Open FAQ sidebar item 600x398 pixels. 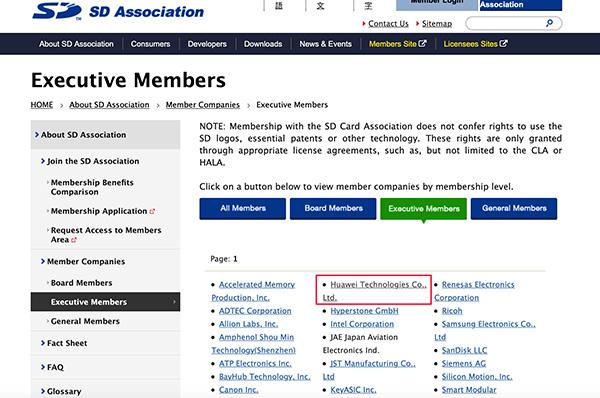(x=55, y=367)
